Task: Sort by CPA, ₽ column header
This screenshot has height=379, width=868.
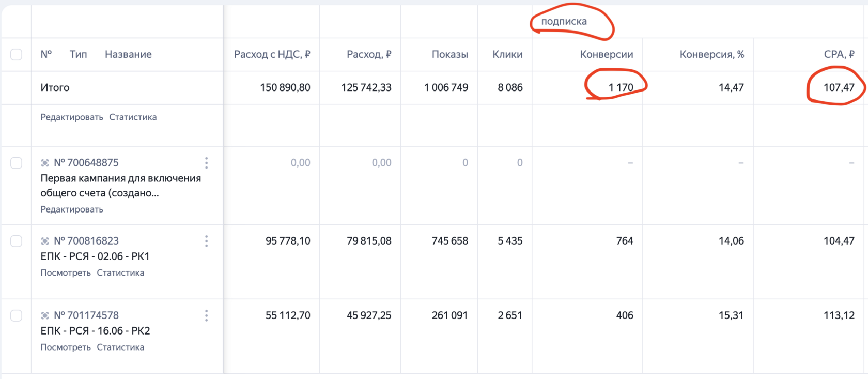Action: click(x=839, y=54)
